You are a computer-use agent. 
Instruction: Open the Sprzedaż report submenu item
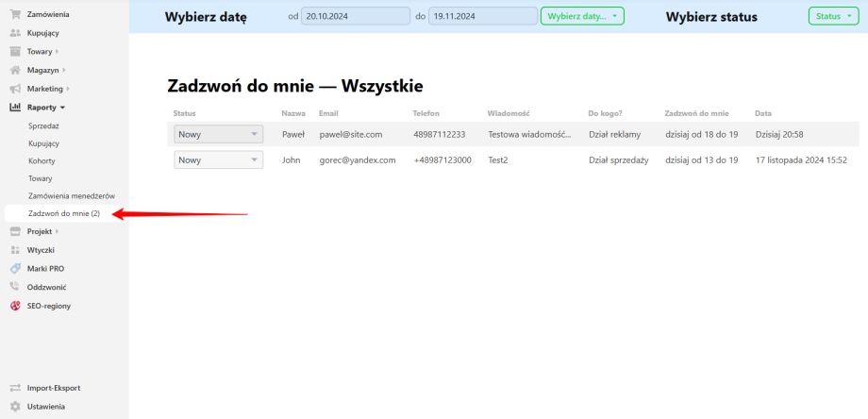coord(44,126)
